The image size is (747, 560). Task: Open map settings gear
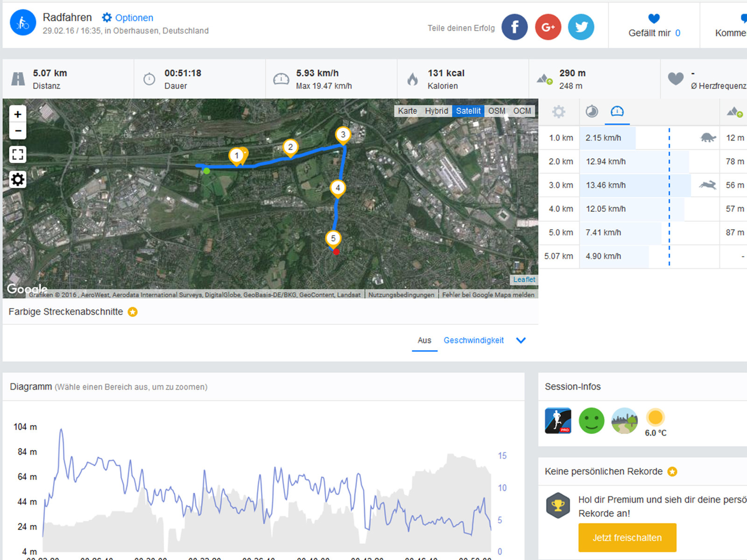[x=18, y=180]
